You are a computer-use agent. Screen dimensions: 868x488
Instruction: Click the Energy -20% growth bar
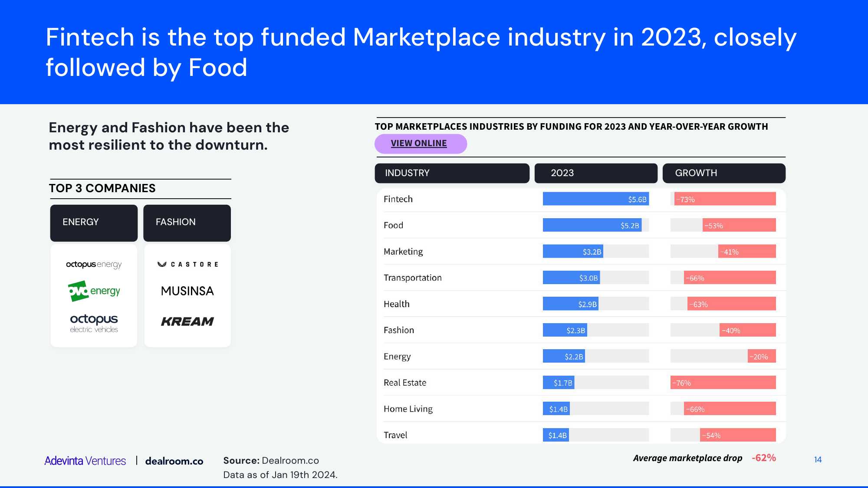point(762,357)
